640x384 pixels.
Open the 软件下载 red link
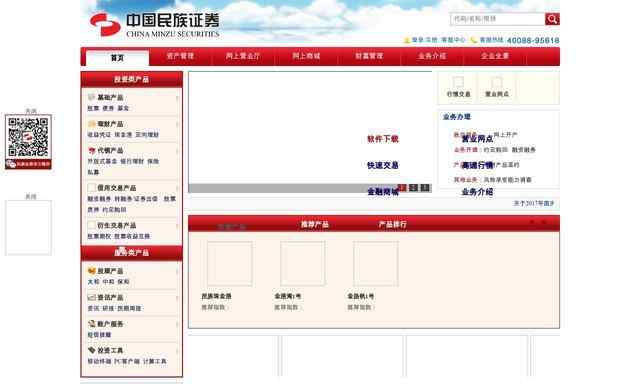pos(383,139)
